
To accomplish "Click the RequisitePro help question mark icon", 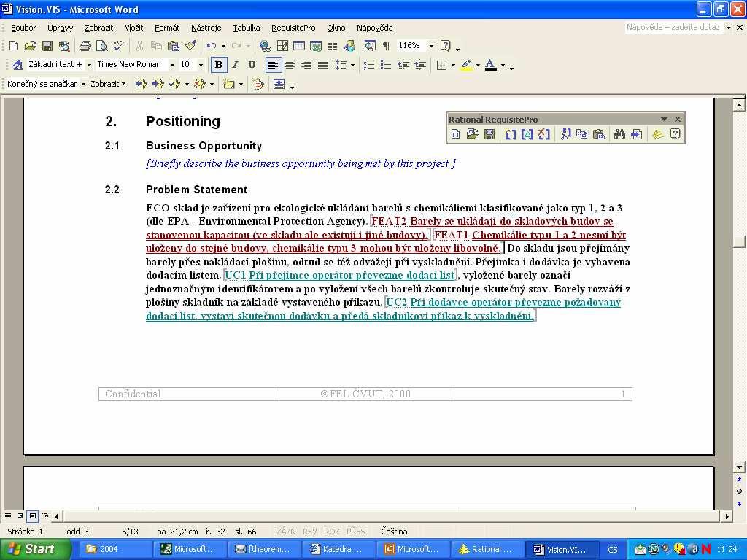I will point(675,134).
